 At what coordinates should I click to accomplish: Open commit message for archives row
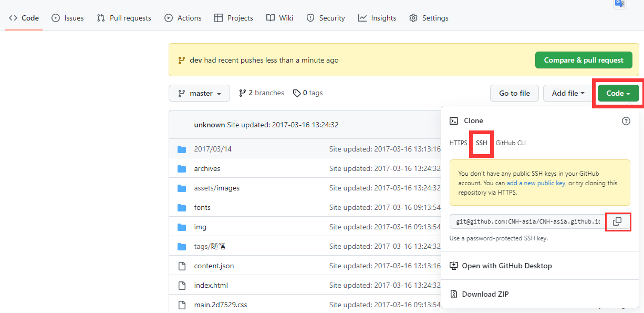(385, 168)
